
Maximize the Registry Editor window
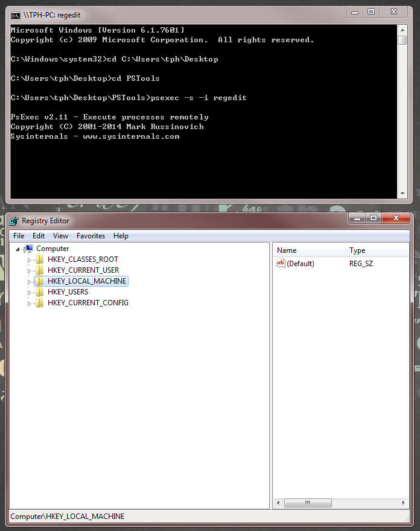click(374, 218)
